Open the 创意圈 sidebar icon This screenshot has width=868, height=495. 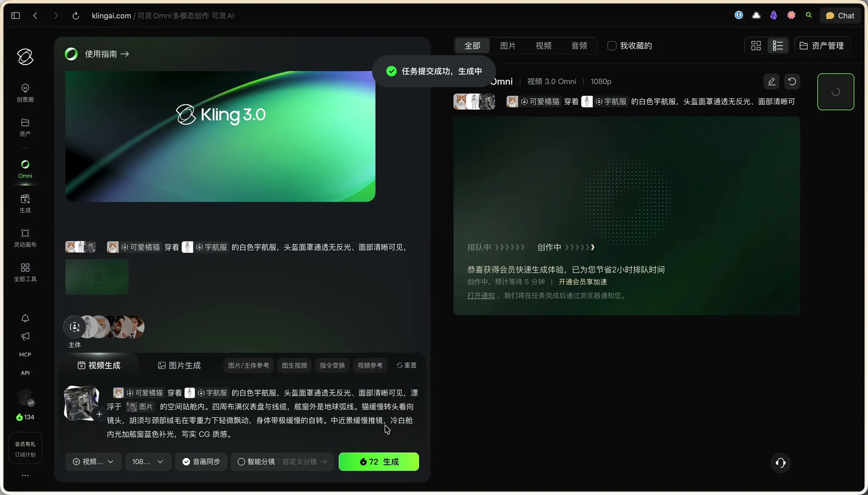25,93
